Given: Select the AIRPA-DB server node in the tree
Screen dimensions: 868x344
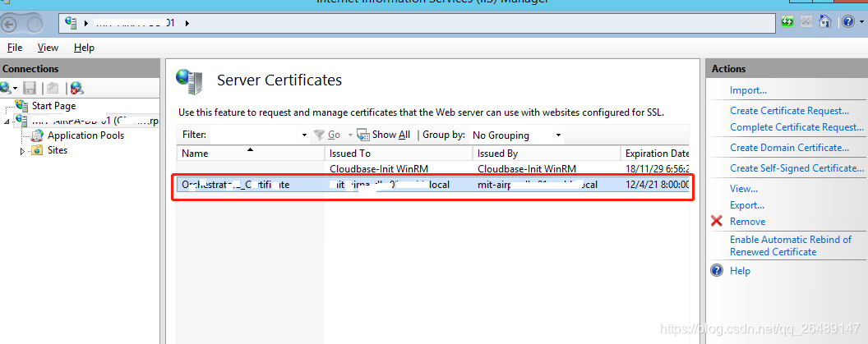Looking at the screenshot, I should [95, 120].
